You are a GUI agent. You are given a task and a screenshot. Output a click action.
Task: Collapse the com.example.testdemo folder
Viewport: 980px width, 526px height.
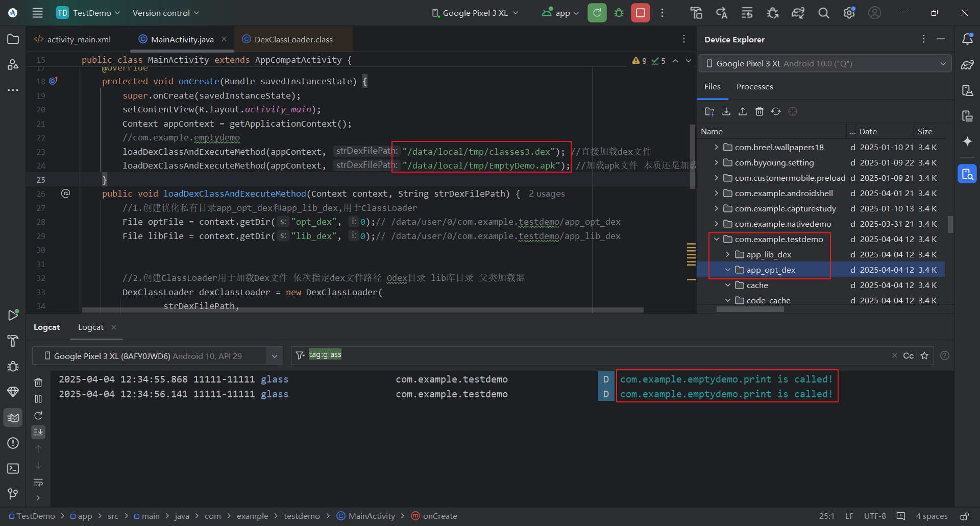click(717, 239)
